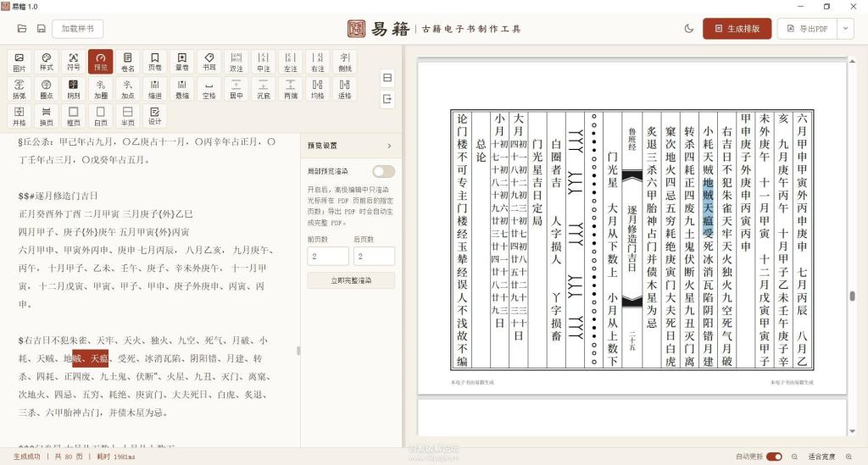The image size is (868, 465).
Task: Toggle the 预览 (preview) tool button
Action: tap(101, 61)
